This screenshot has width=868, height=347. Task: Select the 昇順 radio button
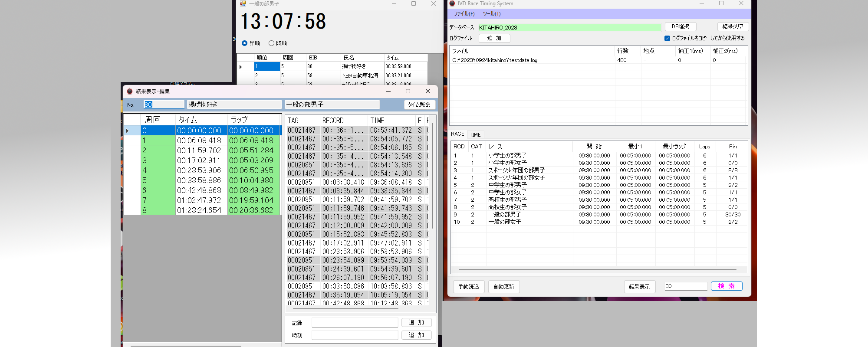click(x=245, y=43)
